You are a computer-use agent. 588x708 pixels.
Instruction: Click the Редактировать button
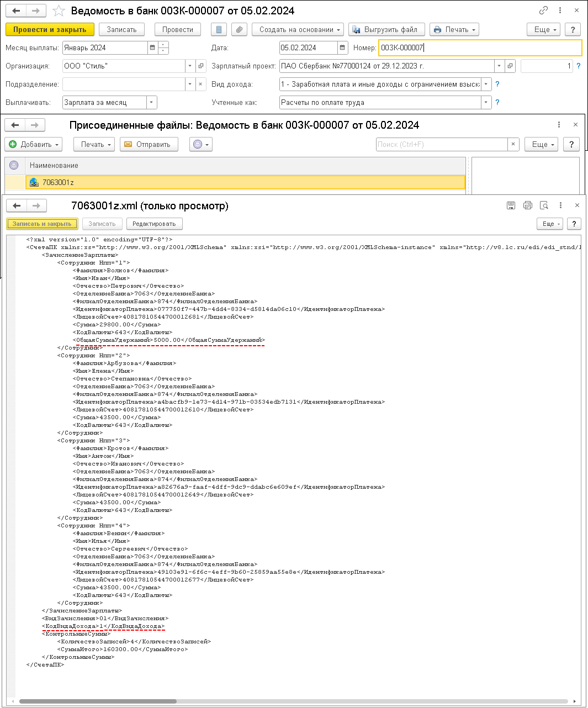(x=154, y=224)
